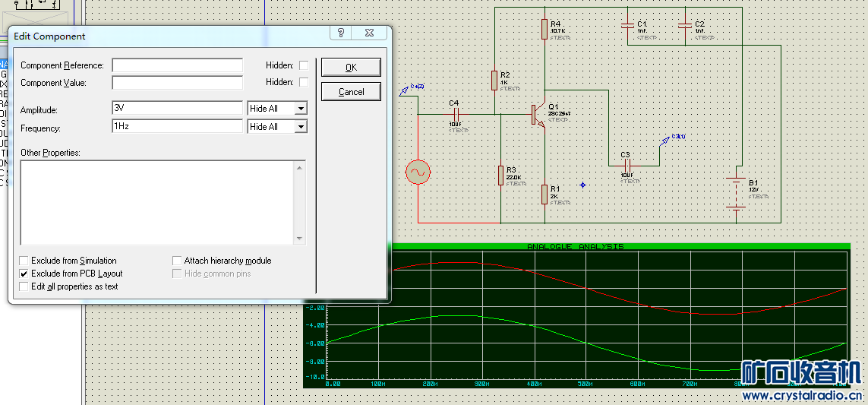Image resolution: width=868 pixels, height=405 pixels.
Task: Expand Frequency Hide All dropdown
Action: (301, 127)
